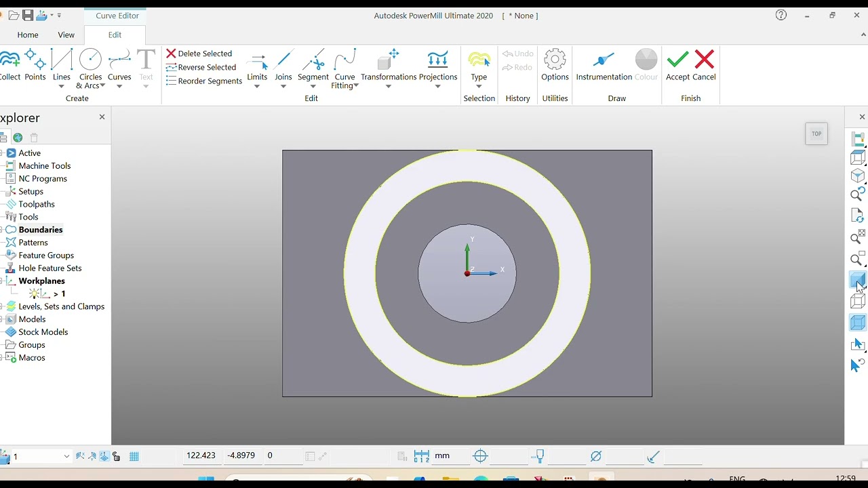Select the Points creation tool
This screenshot has height=488, width=868.
[x=35, y=65]
